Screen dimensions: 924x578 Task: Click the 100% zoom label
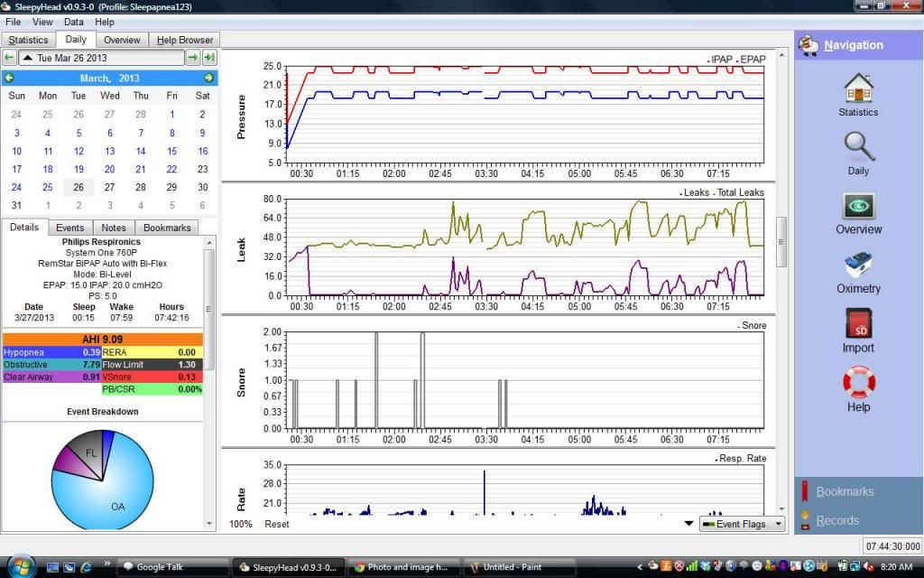coord(240,524)
